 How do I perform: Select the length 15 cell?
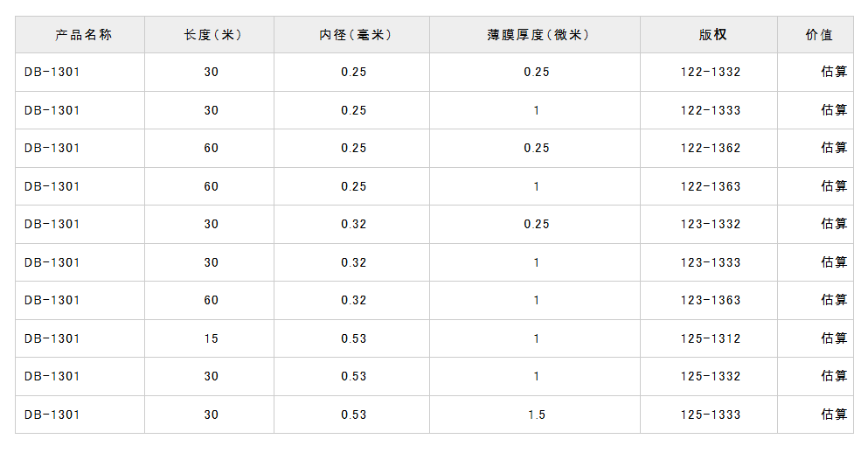(x=212, y=338)
